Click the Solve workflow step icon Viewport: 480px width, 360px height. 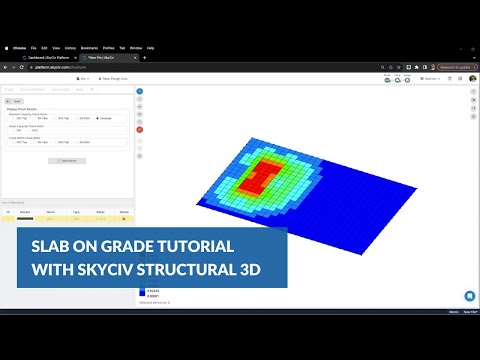tap(397, 79)
